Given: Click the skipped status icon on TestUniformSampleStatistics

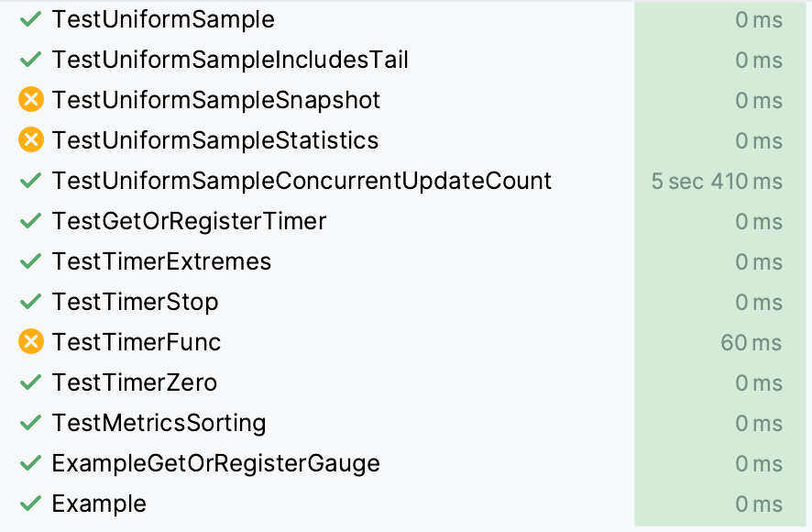Looking at the screenshot, I should coord(30,140).
